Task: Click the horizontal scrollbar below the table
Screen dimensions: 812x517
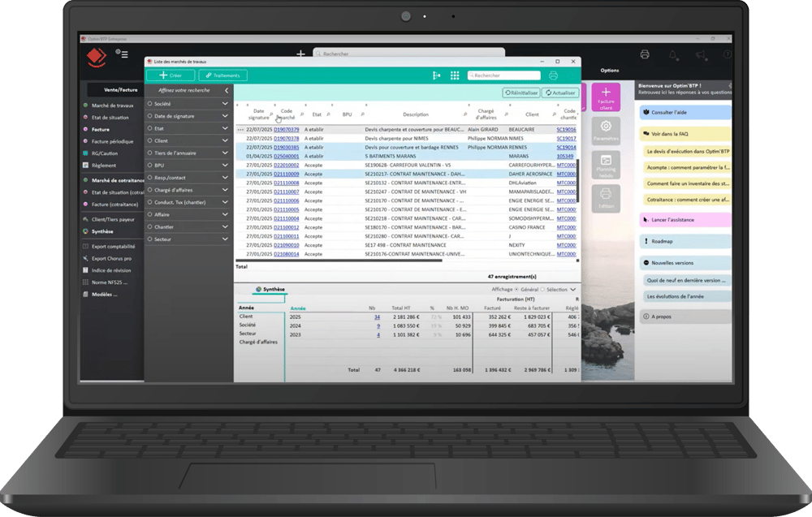Action: pyautogui.click(x=339, y=261)
